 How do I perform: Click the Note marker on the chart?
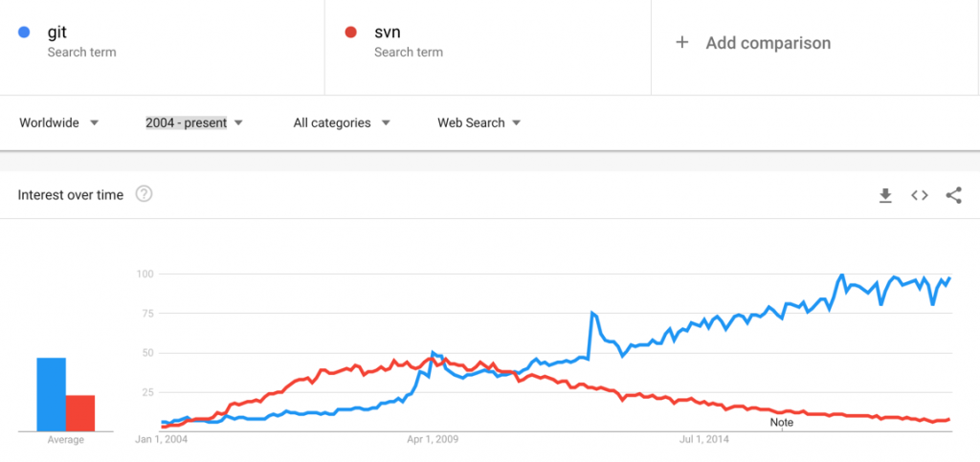[782, 422]
